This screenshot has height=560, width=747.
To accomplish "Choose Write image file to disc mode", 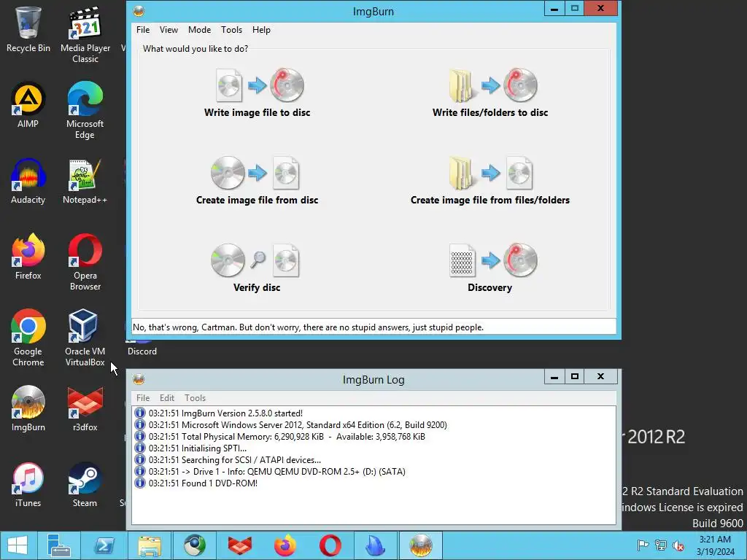I will tap(258, 93).
